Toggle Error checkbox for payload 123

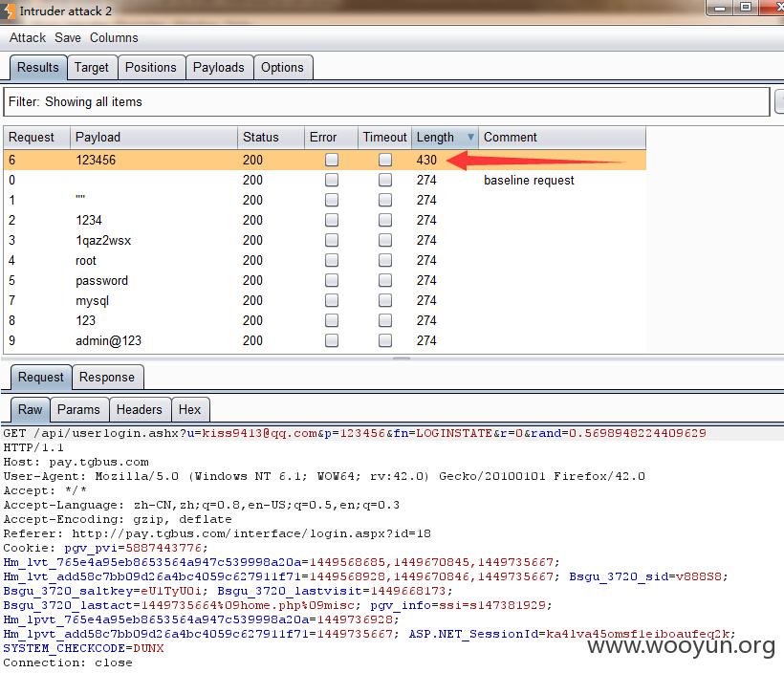point(332,320)
